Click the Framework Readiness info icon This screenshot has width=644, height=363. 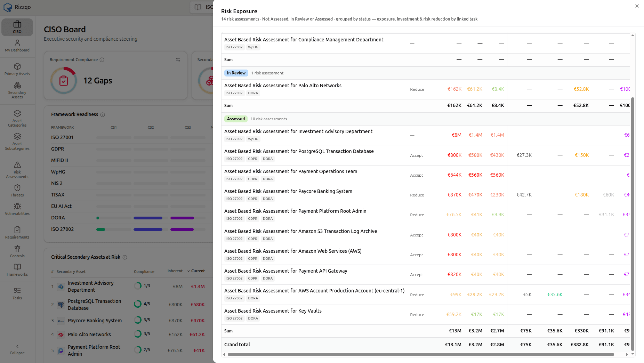tap(103, 115)
